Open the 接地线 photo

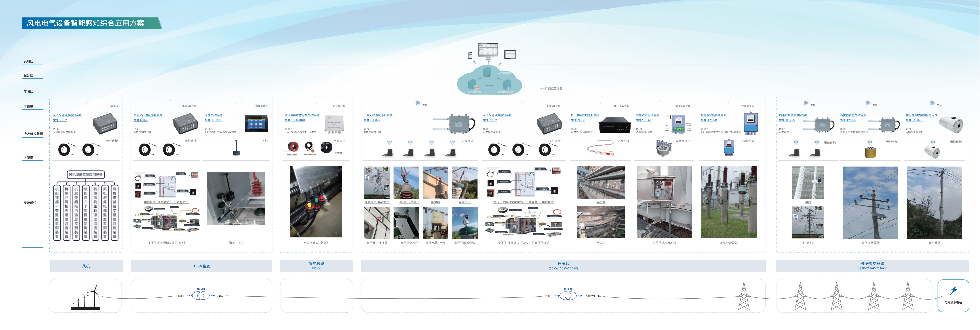tap(436, 183)
